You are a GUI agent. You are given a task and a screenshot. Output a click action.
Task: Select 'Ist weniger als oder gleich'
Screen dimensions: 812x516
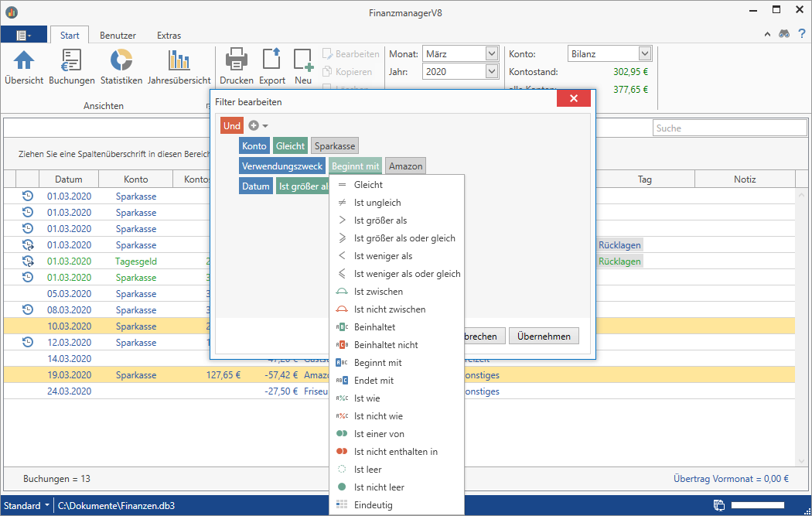397,274
